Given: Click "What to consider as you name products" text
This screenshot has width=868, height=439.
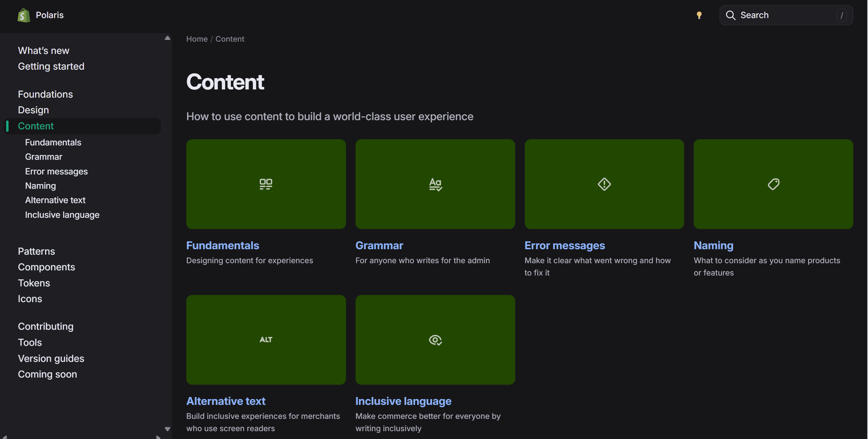Looking at the screenshot, I should coord(767,267).
